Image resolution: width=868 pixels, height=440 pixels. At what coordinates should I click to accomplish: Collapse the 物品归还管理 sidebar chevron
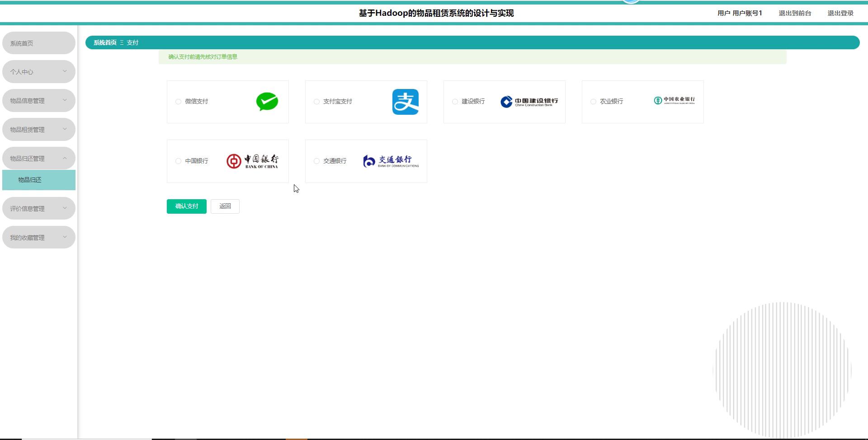pyautogui.click(x=65, y=158)
